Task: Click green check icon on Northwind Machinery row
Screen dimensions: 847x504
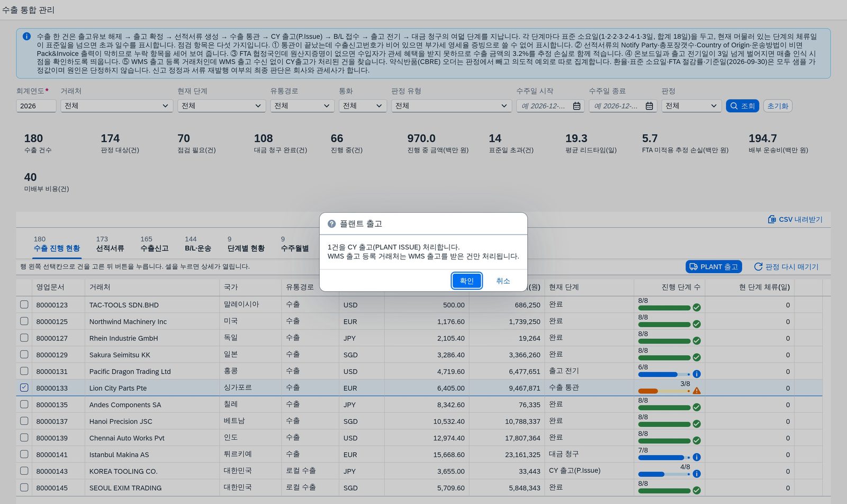Action: point(697,324)
